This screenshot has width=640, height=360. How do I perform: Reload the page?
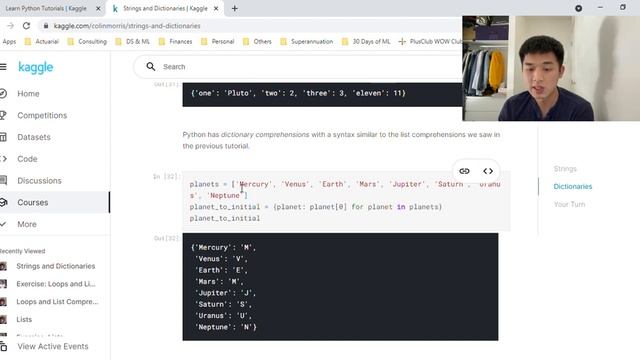click(x=26, y=26)
